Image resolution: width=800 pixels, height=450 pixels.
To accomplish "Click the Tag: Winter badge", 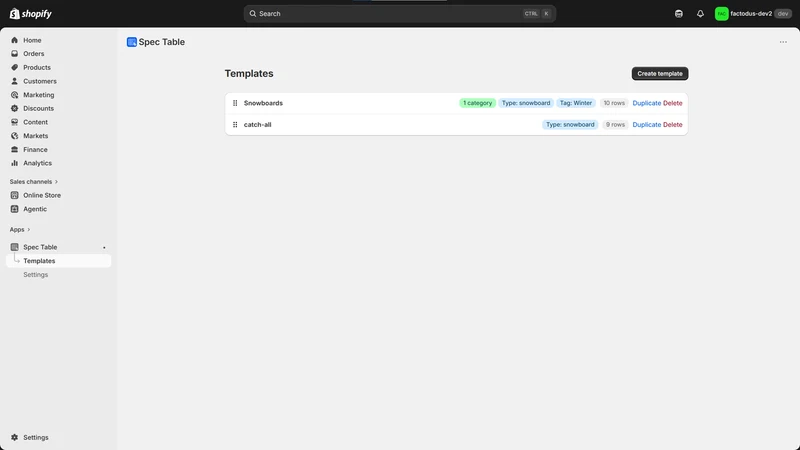I will click(x=576, y=103).
